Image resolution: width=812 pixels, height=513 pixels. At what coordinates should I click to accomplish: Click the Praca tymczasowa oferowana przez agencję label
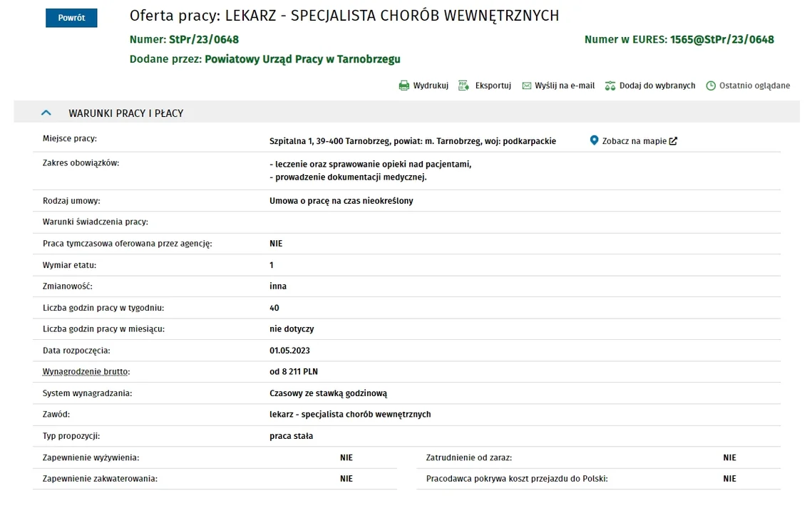[128, 243]
